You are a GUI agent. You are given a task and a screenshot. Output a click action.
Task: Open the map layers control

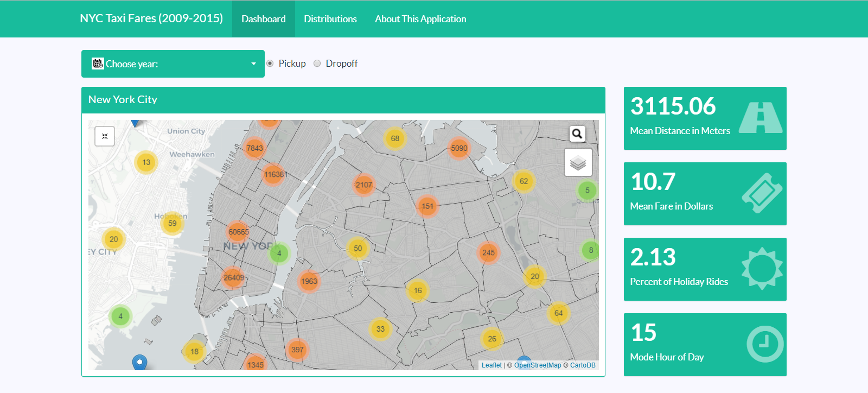click(578, 163)
